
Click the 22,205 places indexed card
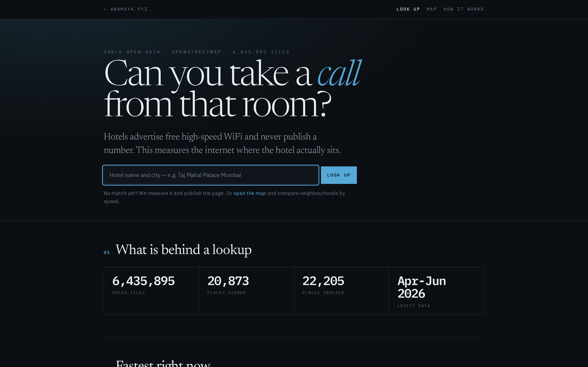(341, 291)
